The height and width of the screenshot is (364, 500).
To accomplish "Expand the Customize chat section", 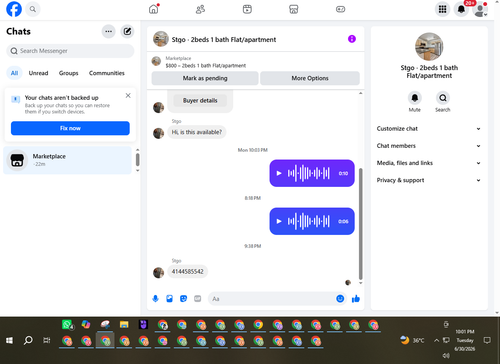I will (429, 129).
